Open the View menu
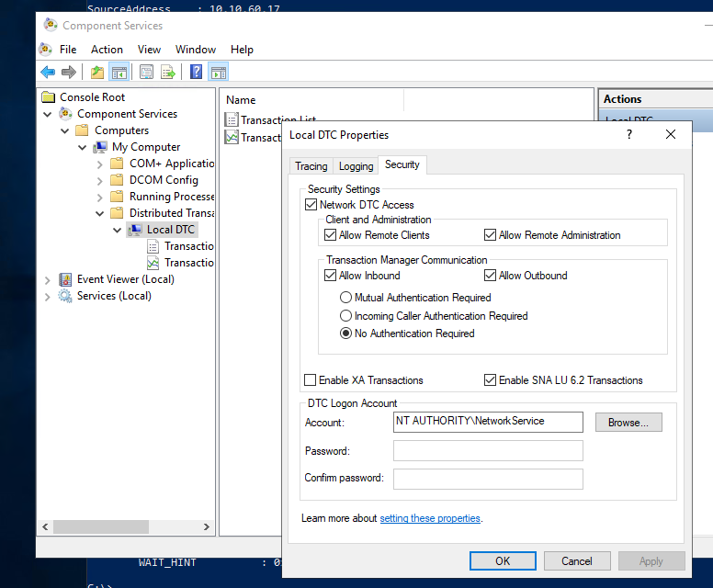The height and width of the screenshot is (588, 713). click(149, 49)
